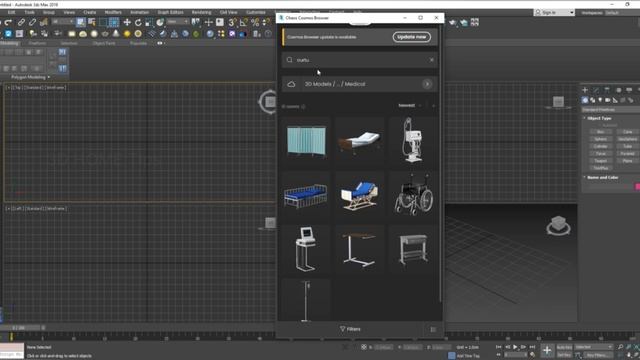Image resolution: width=640 pixels, height=360 pixels.
Task: Select the Select and Scale tool
Action: 149,22
